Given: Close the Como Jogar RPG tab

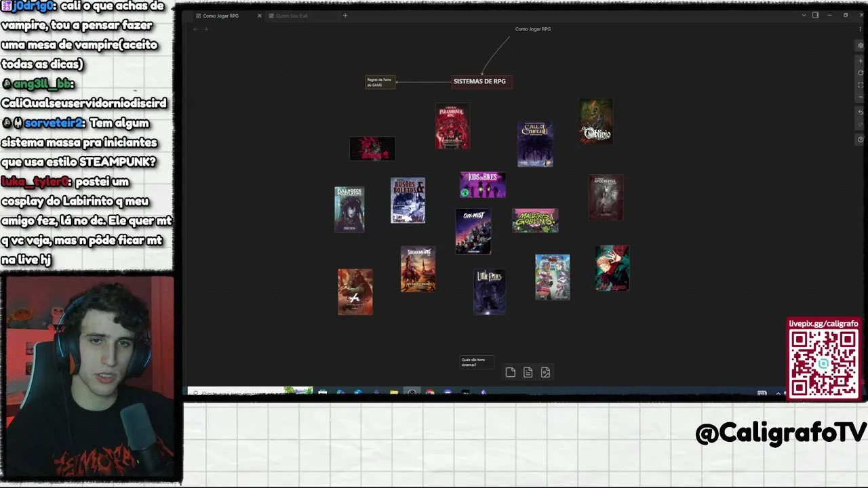Looking at the screenshot, I should (x=259, y=16).
